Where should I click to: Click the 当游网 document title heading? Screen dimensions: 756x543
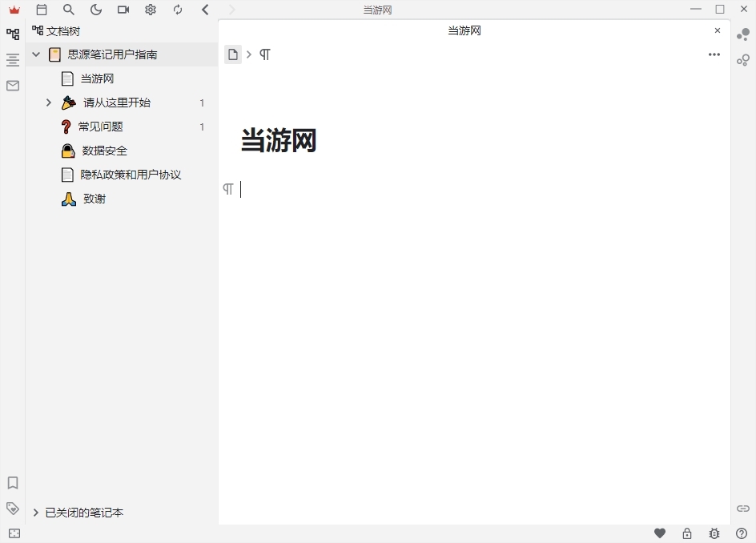click(x=278, y=141)
